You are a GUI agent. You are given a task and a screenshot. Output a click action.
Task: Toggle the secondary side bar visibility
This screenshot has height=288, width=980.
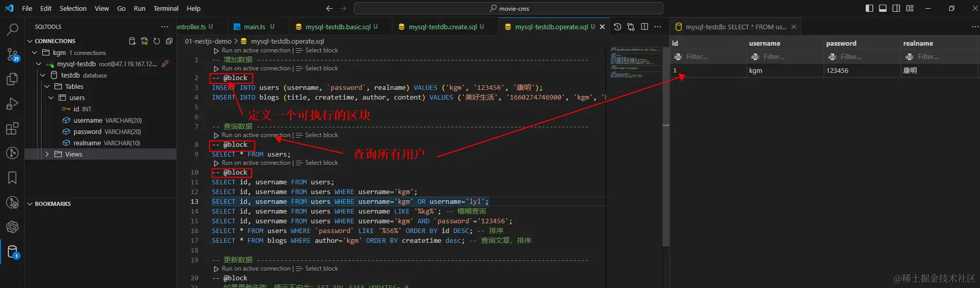896,8
